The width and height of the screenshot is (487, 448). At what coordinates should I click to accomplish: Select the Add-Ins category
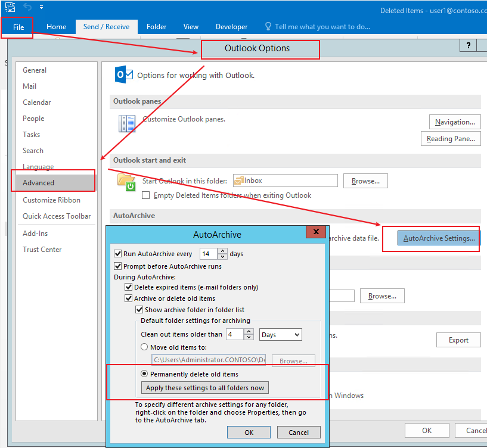click(x=57, y=234)
